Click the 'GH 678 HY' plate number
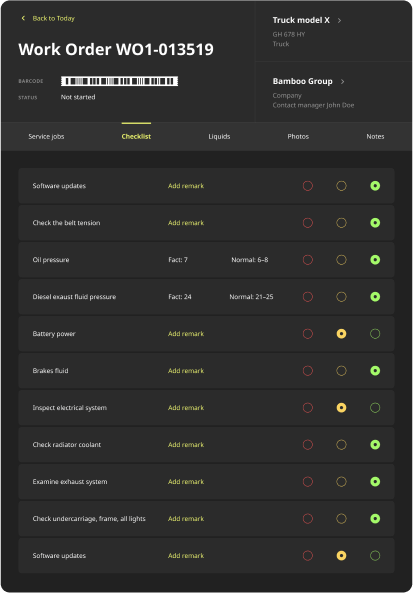 point(289,34)
